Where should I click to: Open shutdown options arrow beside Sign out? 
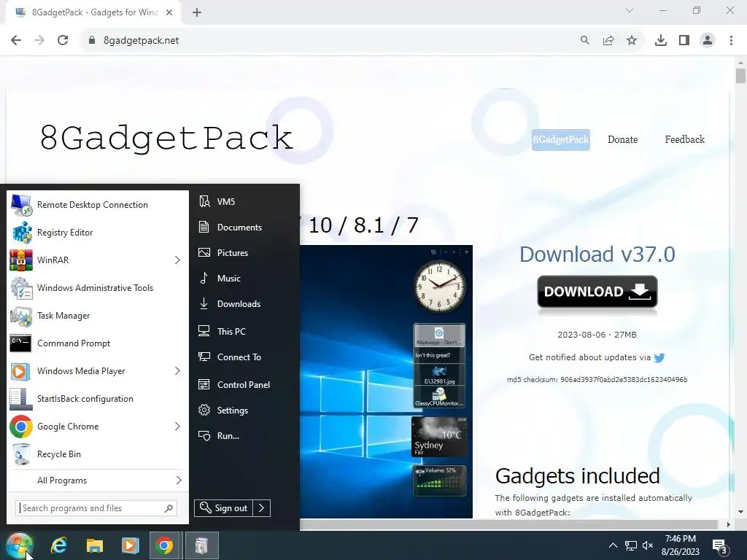(x=262, y=508)
